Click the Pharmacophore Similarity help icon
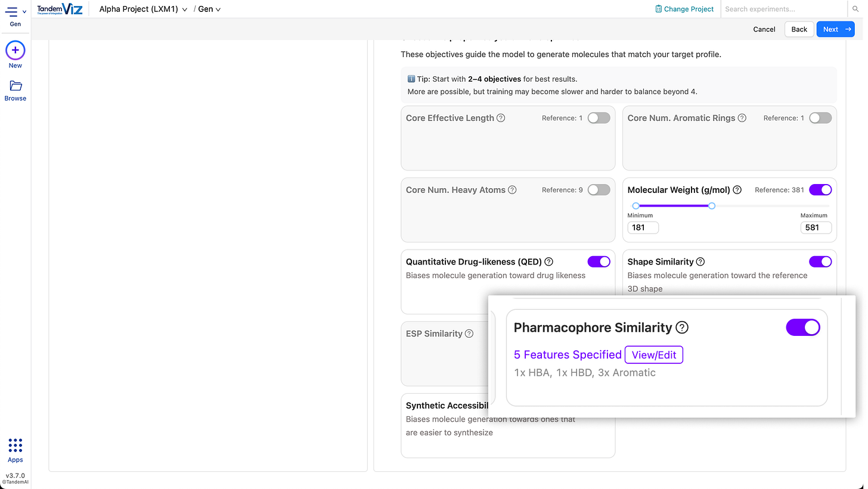This screenshot has height=489, width=868. click(683, 328)
